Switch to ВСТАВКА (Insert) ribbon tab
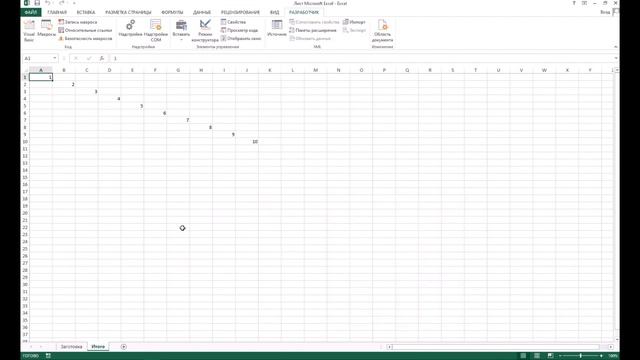Viewport: 640px width, 360px height. (x=86, y=12)
